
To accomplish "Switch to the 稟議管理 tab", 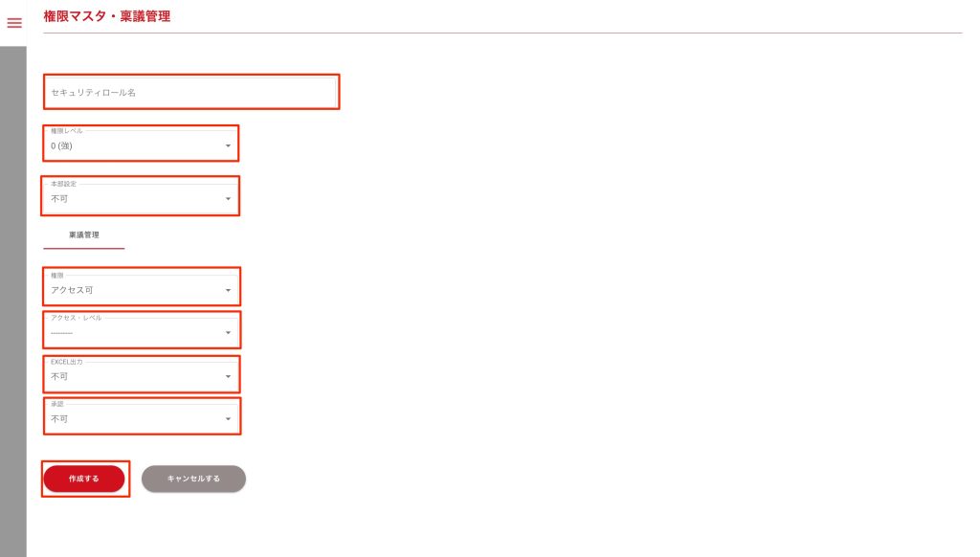I will (x=84, y=234).
